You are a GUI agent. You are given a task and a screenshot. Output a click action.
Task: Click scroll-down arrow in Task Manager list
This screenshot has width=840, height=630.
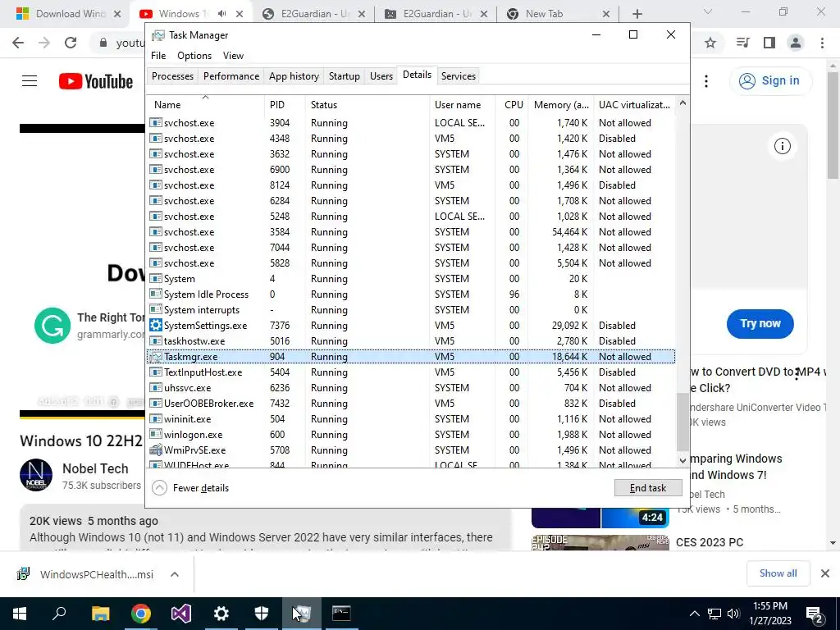682,460
